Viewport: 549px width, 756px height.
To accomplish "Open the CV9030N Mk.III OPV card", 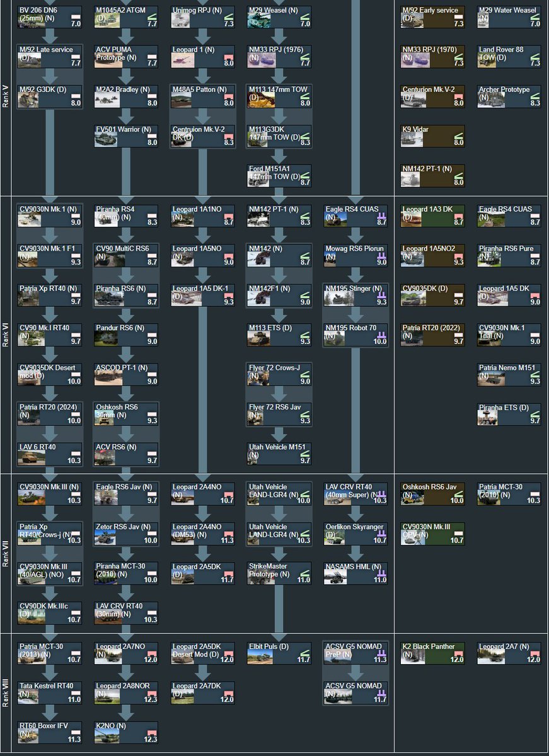I will point(433,533).
